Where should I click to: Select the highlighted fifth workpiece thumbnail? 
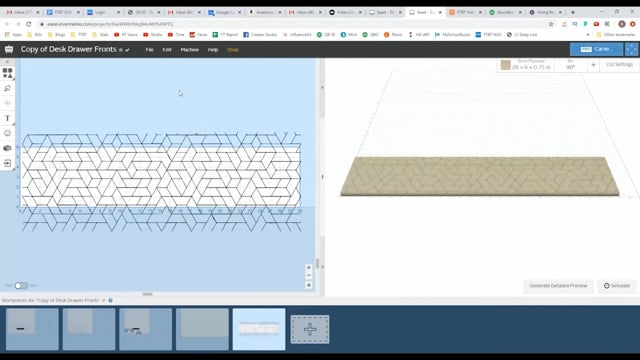[x=259, y=329]
